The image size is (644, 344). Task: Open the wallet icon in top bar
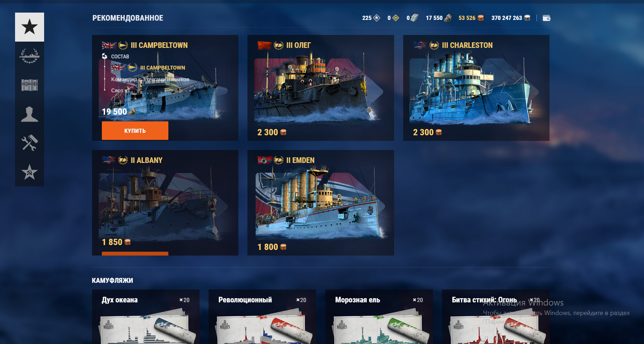[x=546, y=18]
